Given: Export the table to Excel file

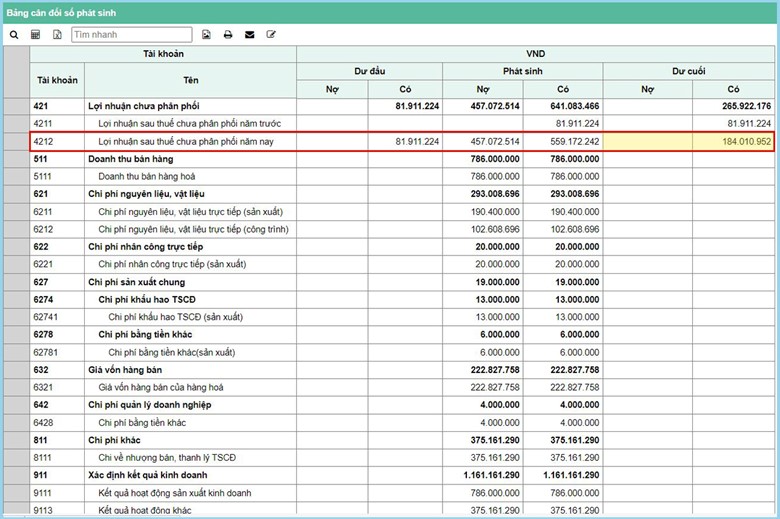Looking at the screenshot, I should [x=57, y=35].
